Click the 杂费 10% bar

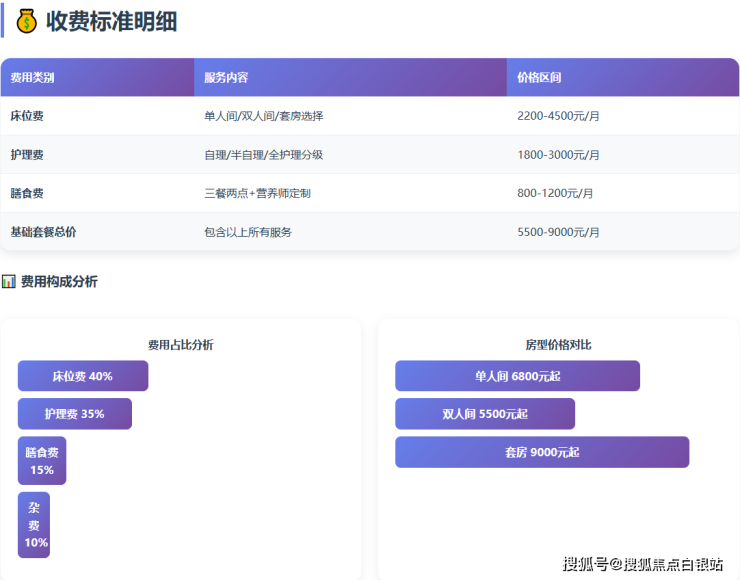click(x=34, y=525)
